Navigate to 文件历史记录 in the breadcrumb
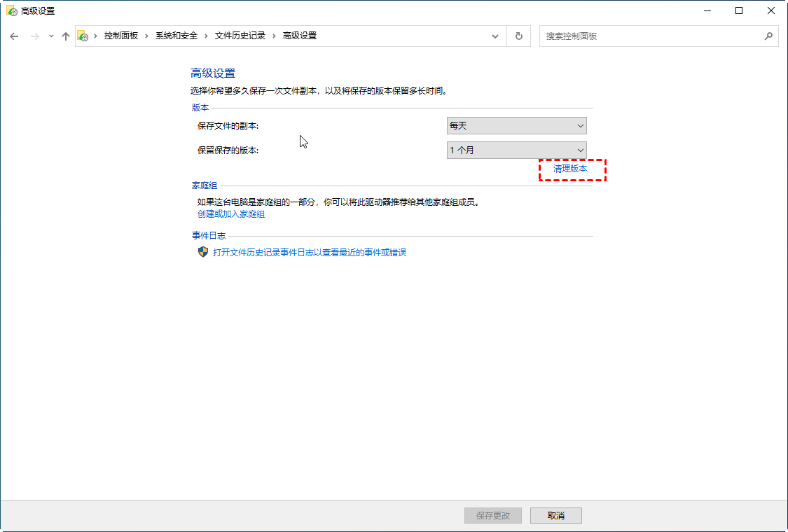788x532 pixels. coord(240,36)
